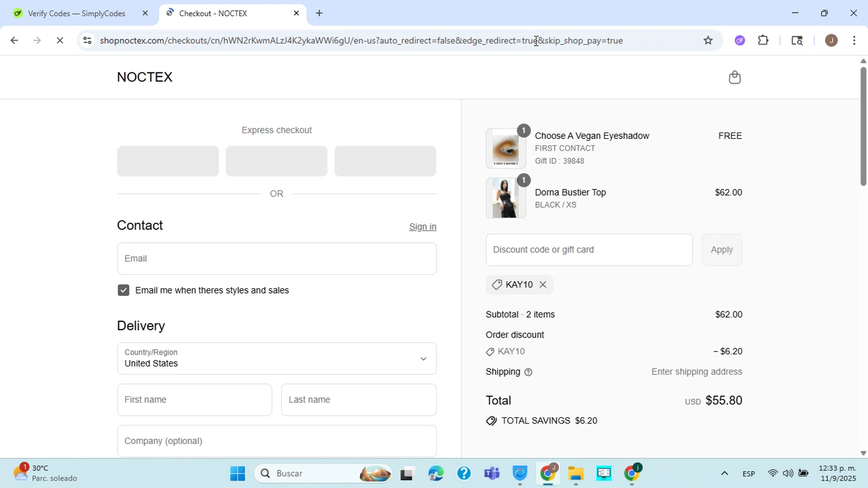Click the second Chrome icon on taskbar
This screenshot has height=488, width=868.
tap(632, 474)
